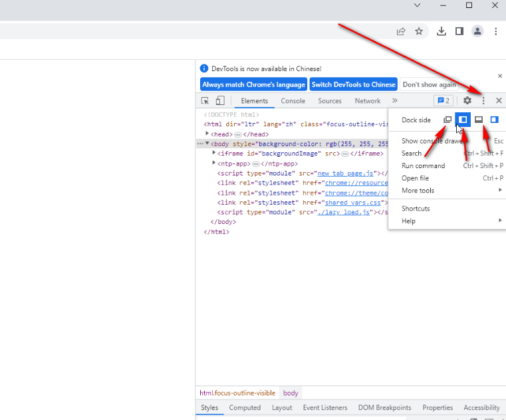The height and width of the screenshot is (420, 506).
Task: Undock DevTools into separate window
Action: pos(447,120)
